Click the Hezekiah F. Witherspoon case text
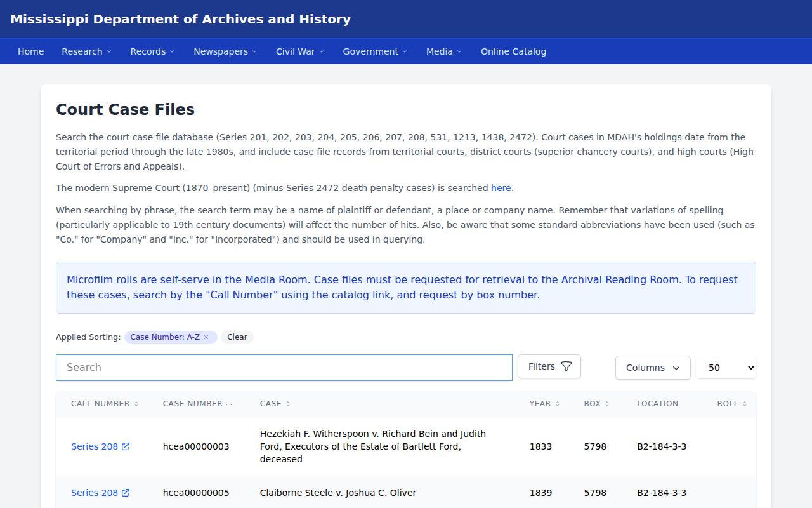Image resolution: width=812 pixels, height=508 pixels. point(373,446)
